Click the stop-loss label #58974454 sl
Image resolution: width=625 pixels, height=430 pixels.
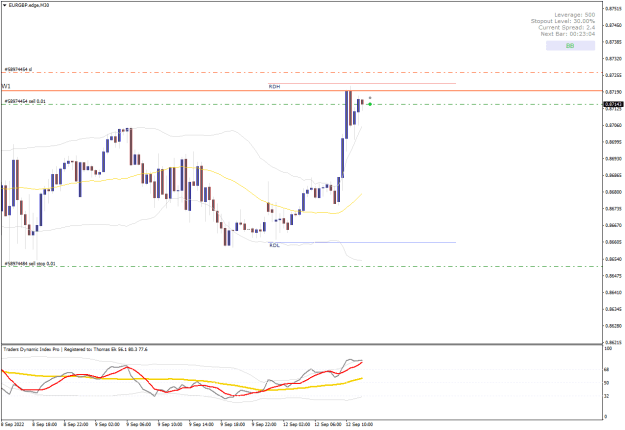(18, 69)
